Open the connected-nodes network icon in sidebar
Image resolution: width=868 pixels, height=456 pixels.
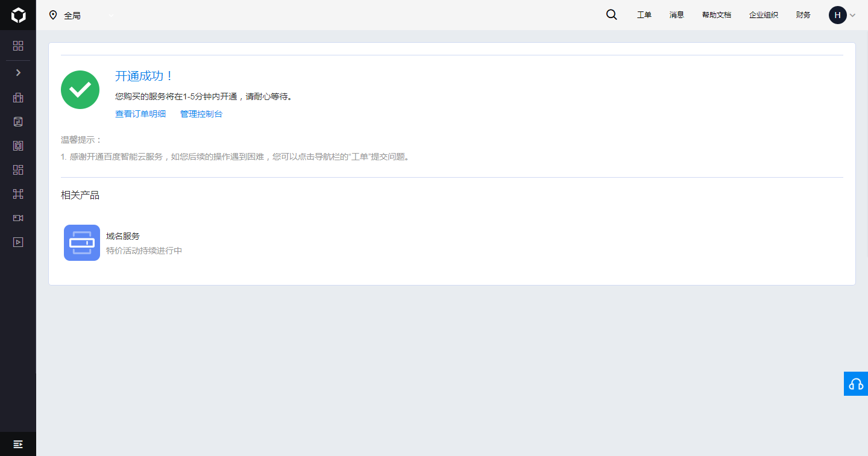(18, 194)
